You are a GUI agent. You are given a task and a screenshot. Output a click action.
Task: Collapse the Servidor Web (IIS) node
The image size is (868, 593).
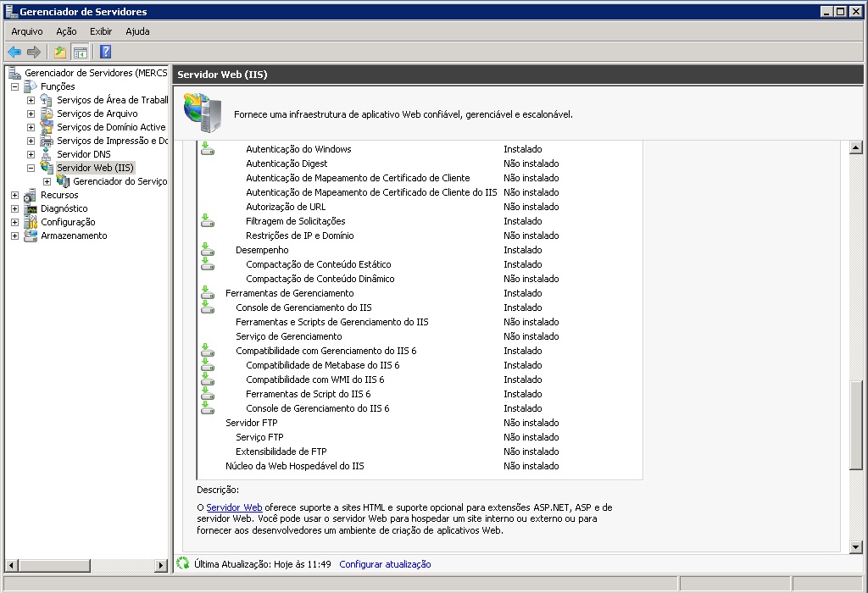[x=31, y=168]
